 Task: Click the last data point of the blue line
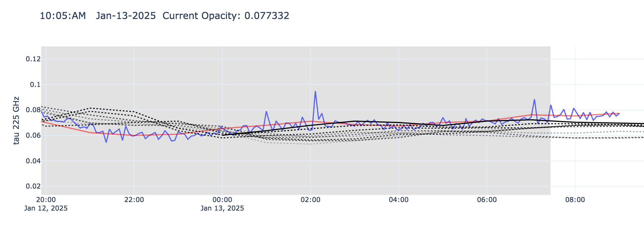pyautogui.click(x=619, y=113)
